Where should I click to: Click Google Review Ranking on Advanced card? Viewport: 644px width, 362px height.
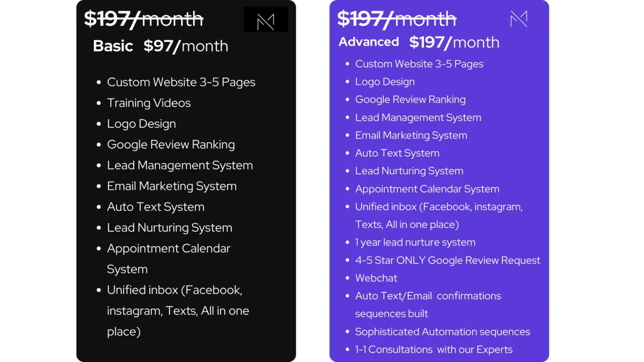point(411,99)
